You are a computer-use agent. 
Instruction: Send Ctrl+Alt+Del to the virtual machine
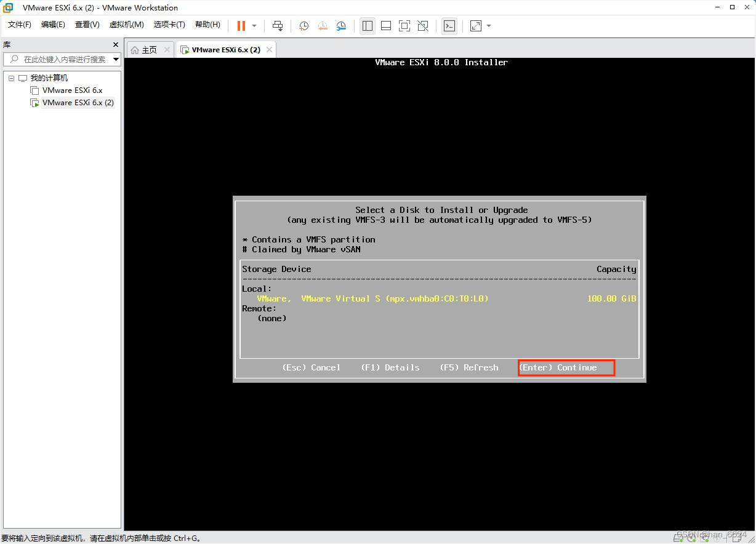278,26
